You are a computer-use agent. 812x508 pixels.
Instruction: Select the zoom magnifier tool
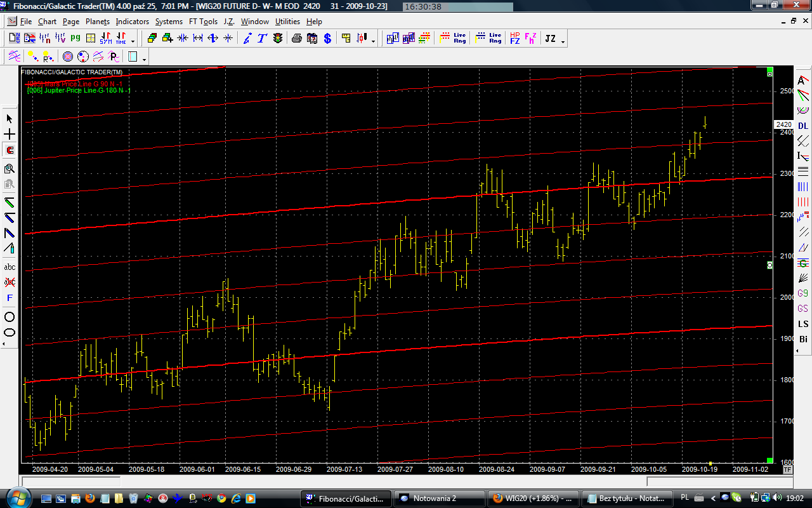point(10,168)
